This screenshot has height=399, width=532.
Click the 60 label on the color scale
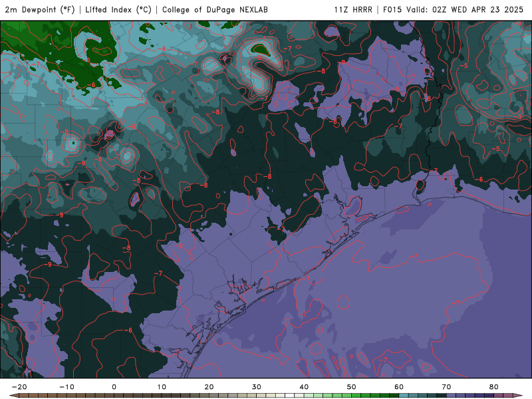[399, 387]
